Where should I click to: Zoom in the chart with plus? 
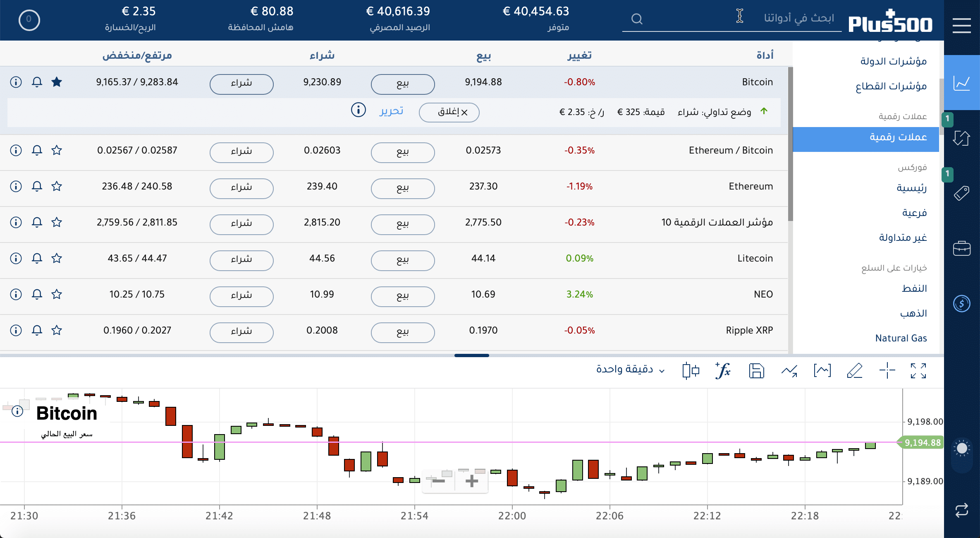click(x=472, y=480)
